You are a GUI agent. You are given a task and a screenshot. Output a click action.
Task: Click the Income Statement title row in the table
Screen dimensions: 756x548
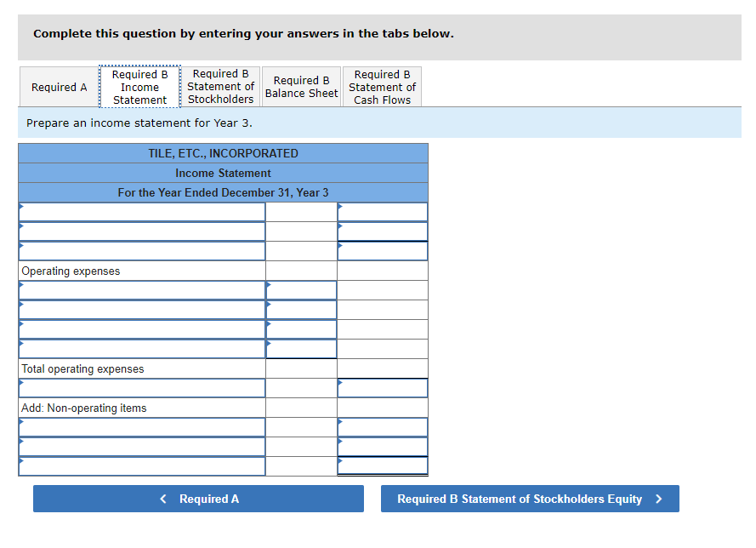(x=224, y=174)
